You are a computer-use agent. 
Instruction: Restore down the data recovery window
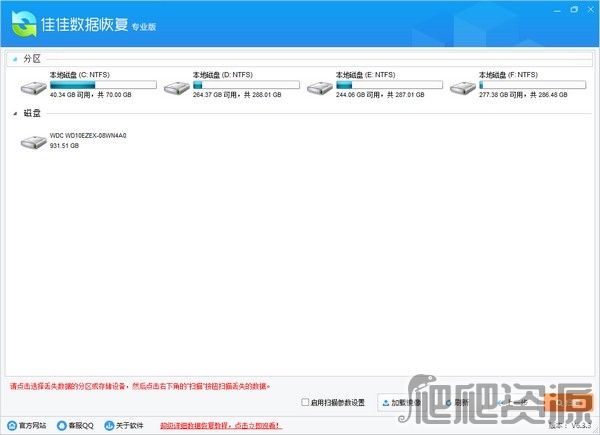pyautogui.click(x=574, y=10)
